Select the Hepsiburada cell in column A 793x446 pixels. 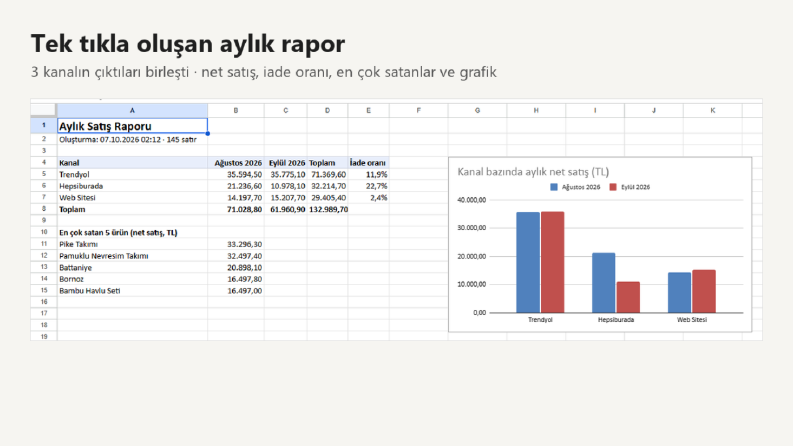pyautogui.click(x=132, y=186)
